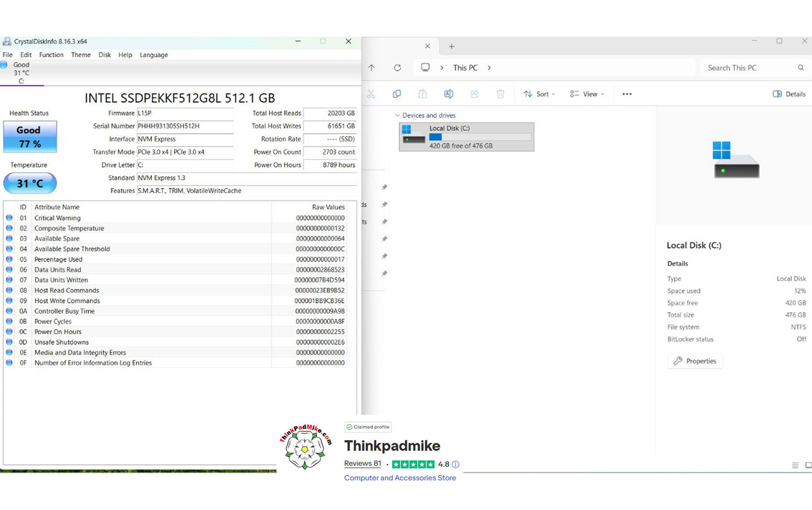Go up one folder level with arrow
This screenshot has height=510, width=812.
point(371,68)
